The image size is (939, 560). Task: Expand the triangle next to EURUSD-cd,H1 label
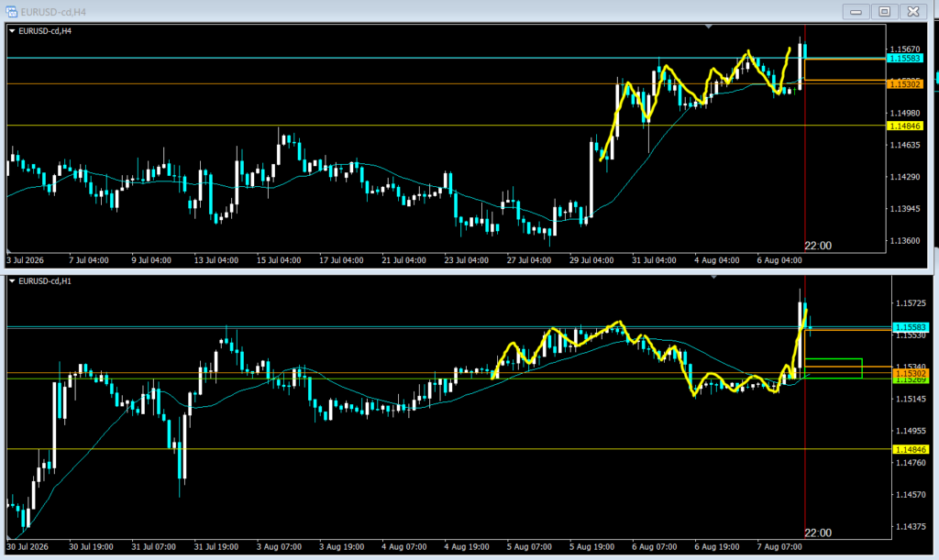pyautogui.click(x=12, y=281)
